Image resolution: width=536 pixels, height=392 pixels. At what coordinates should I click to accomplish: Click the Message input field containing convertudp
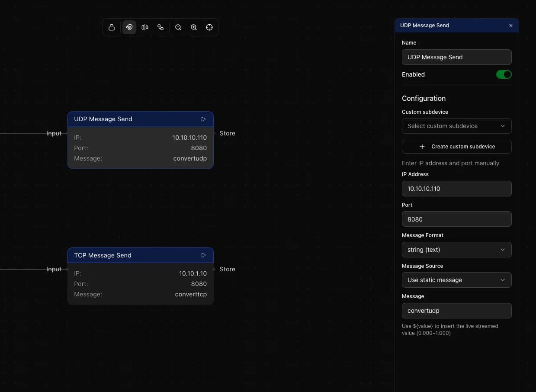[456, 311]
